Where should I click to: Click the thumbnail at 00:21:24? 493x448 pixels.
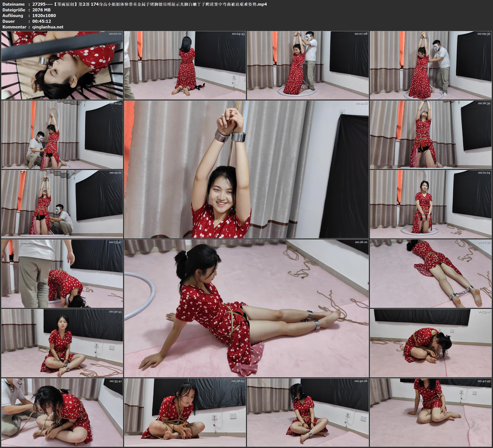coord(431,204)
